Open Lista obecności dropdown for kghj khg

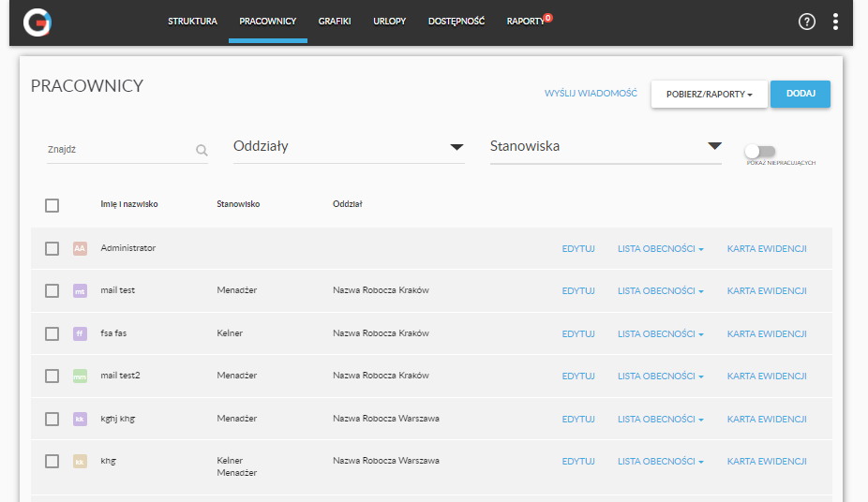click(x=661, y=419)
